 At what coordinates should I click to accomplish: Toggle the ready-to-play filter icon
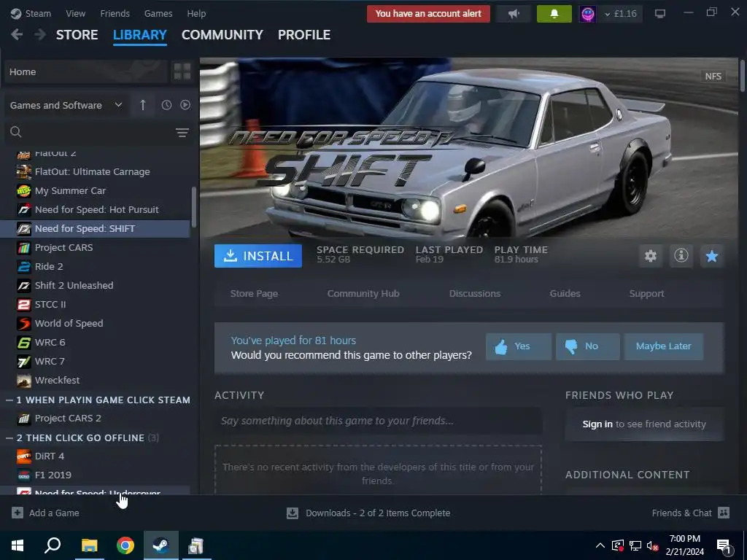point(185,105)
